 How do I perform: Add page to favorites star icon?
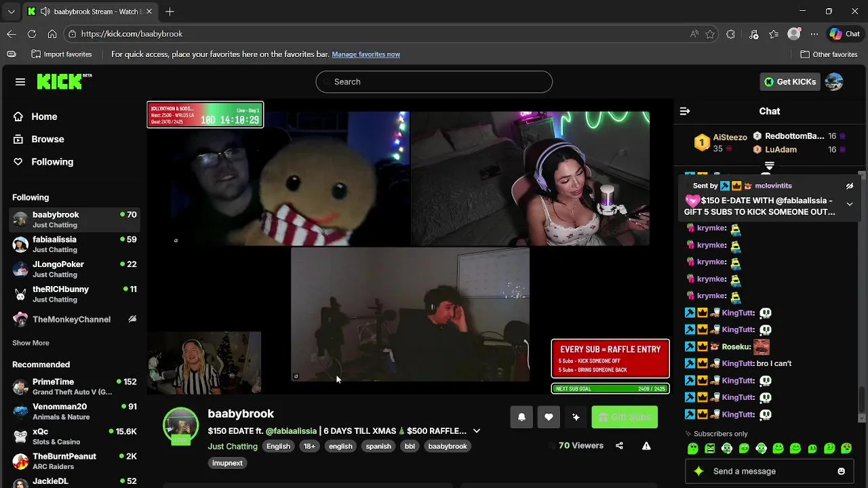point(710,34)
